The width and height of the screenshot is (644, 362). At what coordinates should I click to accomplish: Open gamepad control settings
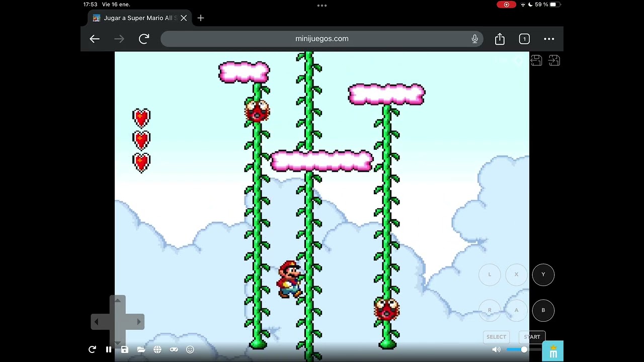174,349
